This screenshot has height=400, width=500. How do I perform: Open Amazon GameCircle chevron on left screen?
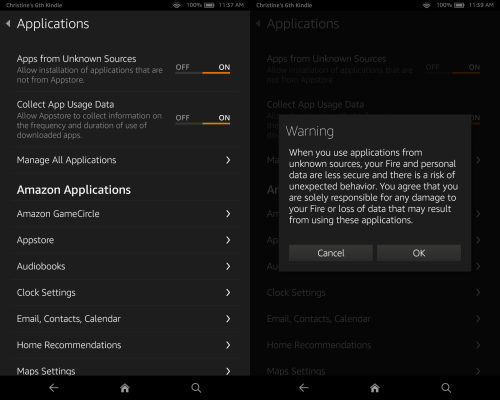228,214
